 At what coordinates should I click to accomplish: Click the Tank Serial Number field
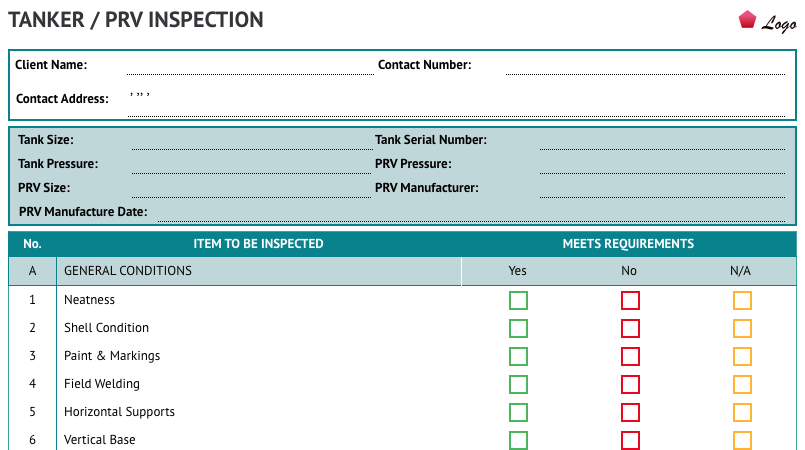click(662, 141)
